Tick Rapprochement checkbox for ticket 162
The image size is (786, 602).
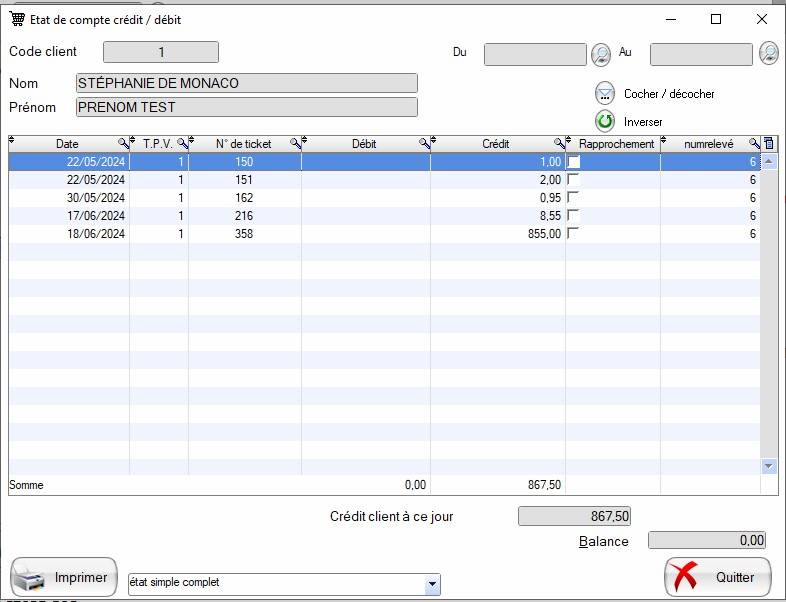click(573, 198)
